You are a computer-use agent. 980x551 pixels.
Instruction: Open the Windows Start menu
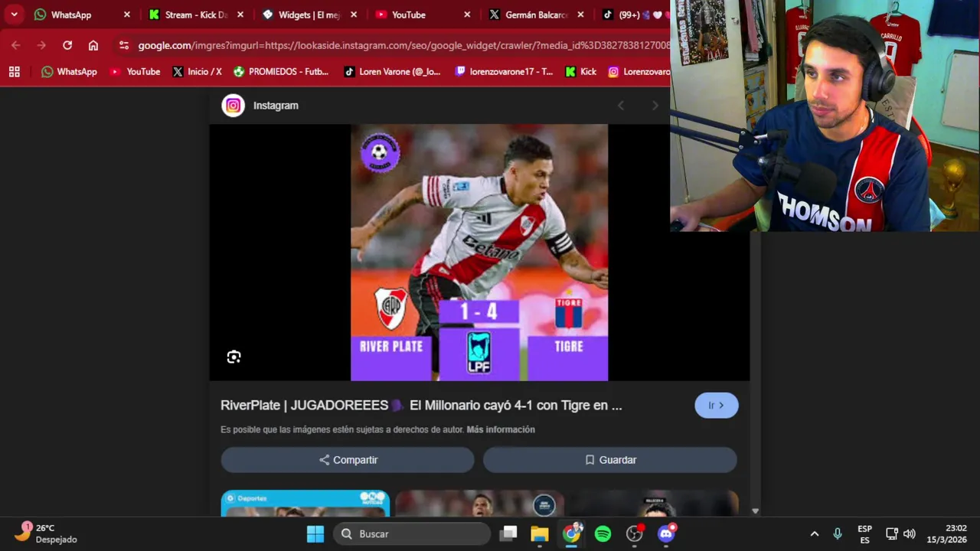[x=315, y=534]
